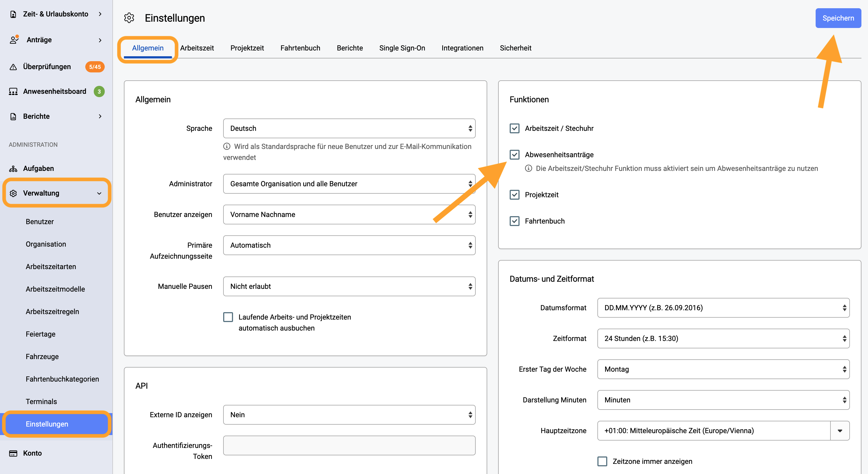
Task: Switch to the Allgemein tab
Action: click(x=147, y=48)
